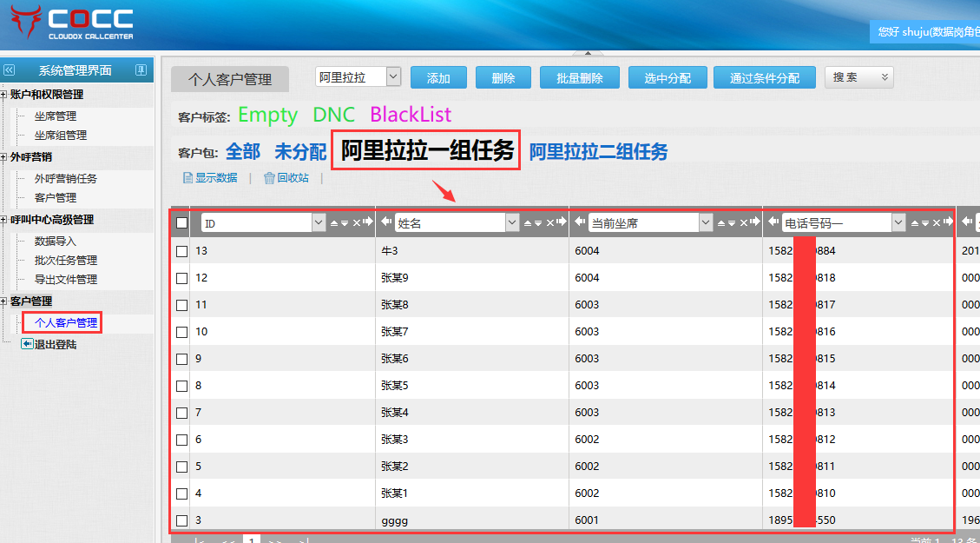Click the pin icon in the sidebar header
Image resolution: width=980 pixels, height=543 pixels.
point(141,70)
